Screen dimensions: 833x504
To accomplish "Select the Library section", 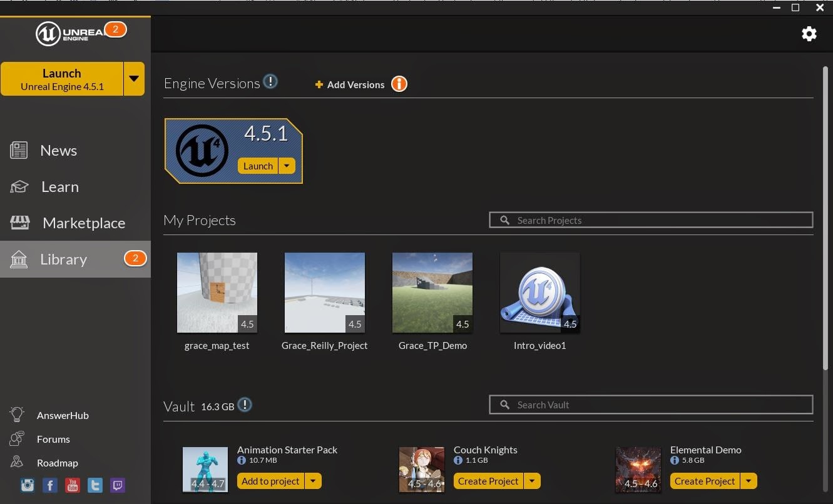I will click(x=75, y=259).
